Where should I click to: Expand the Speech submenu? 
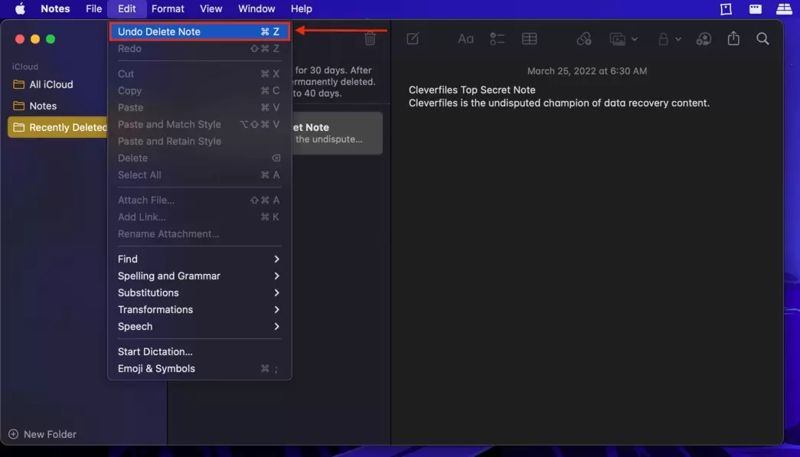pos(199,326)
